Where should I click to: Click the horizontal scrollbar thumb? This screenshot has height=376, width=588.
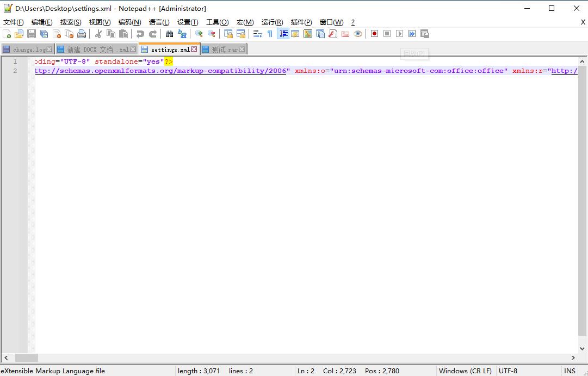coord(26,357)
